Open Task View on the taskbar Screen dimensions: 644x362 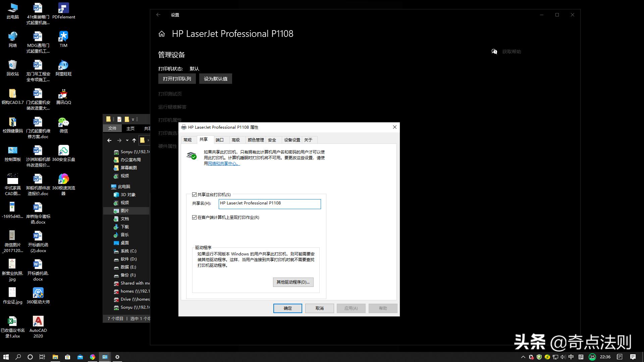(42, 357)
